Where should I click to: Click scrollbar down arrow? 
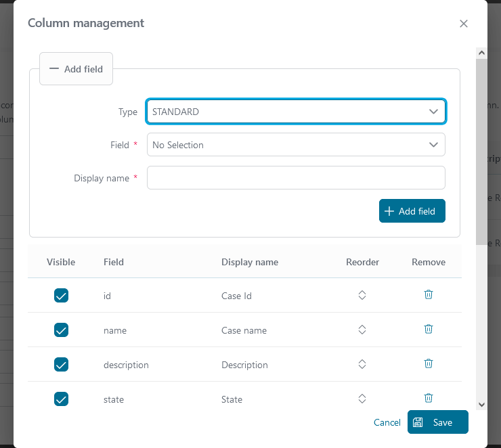(481, 405)
